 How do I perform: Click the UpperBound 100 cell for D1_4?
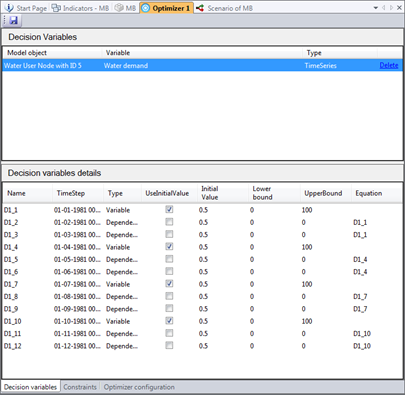(326, 247)
